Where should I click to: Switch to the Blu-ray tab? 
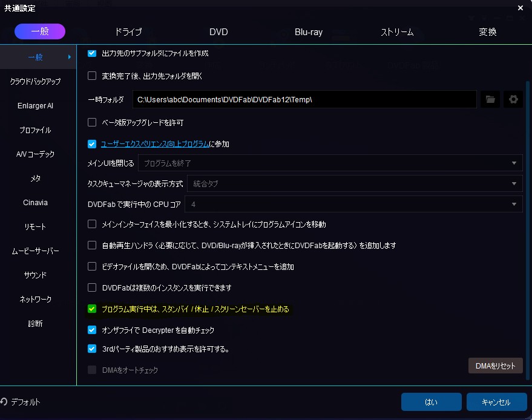pos(309,32)
